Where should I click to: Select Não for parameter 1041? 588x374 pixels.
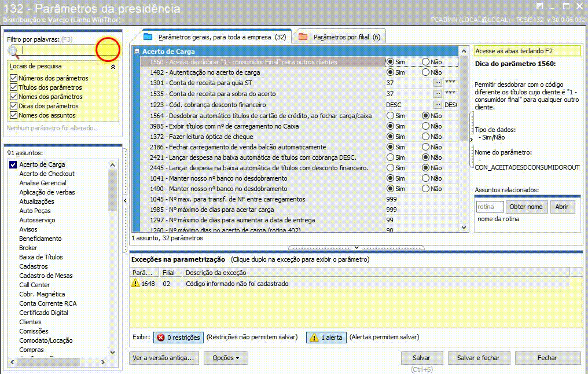[425, 178]
